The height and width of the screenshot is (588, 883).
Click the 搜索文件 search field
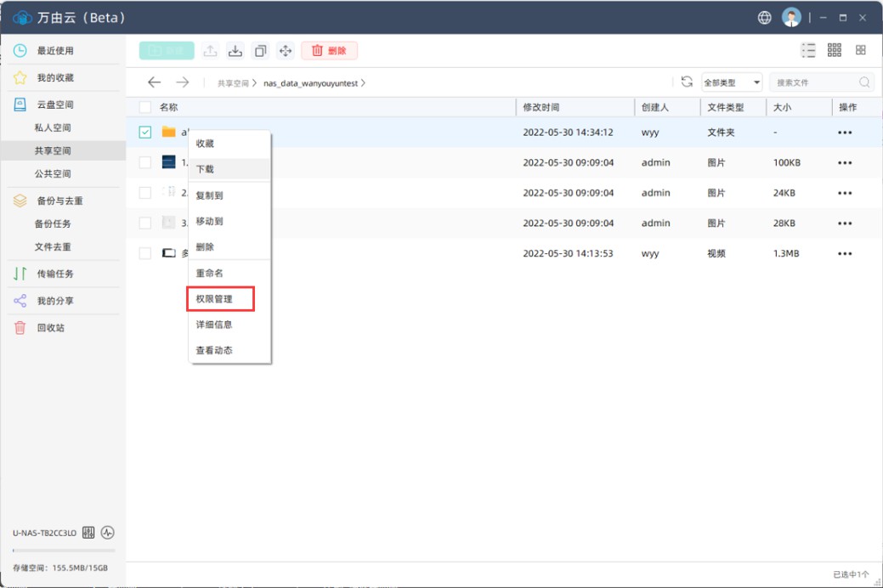pos(814,82)
